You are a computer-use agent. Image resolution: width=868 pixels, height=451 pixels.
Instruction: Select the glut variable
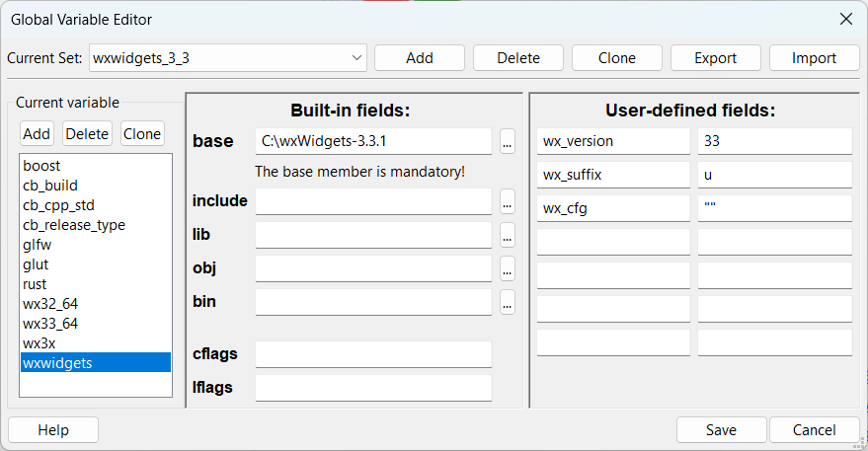(96, 264)
